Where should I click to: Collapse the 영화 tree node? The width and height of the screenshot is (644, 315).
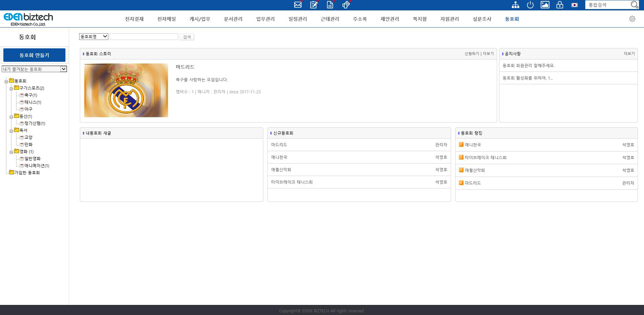tap(11, 152)
